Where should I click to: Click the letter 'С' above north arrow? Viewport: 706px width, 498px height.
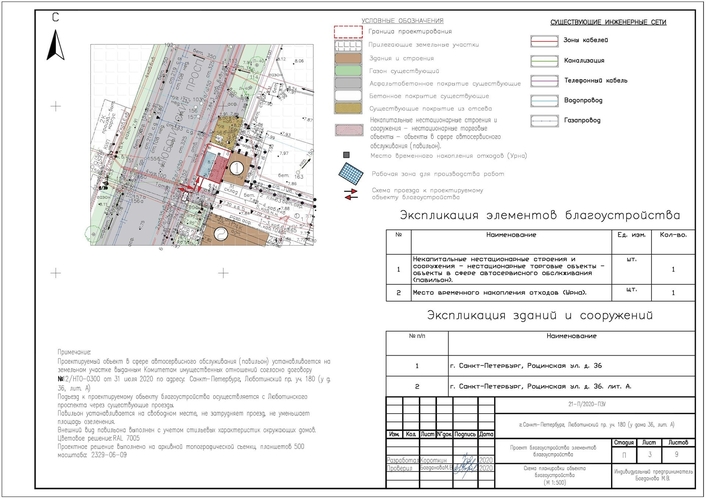pos(55,18)
